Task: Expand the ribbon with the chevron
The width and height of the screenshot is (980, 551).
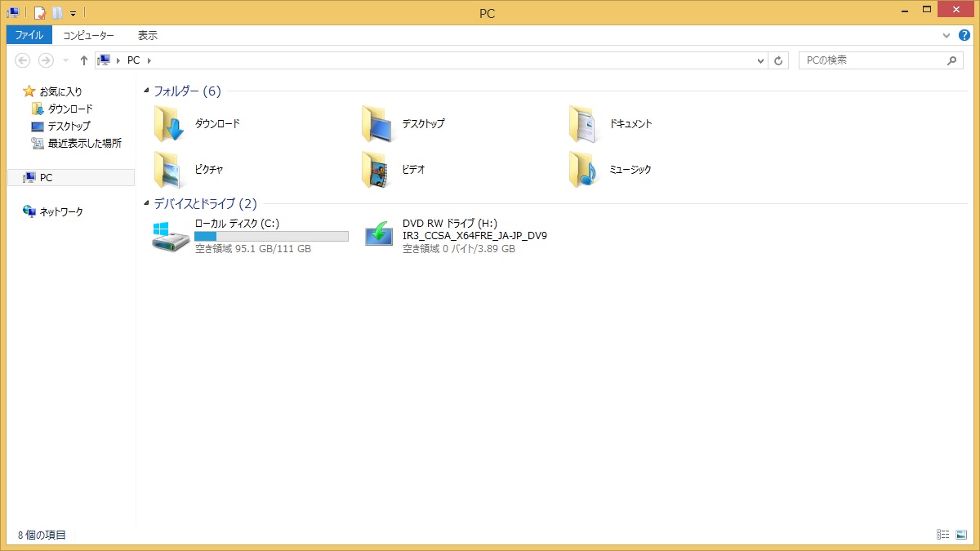Action: (947, 36)
